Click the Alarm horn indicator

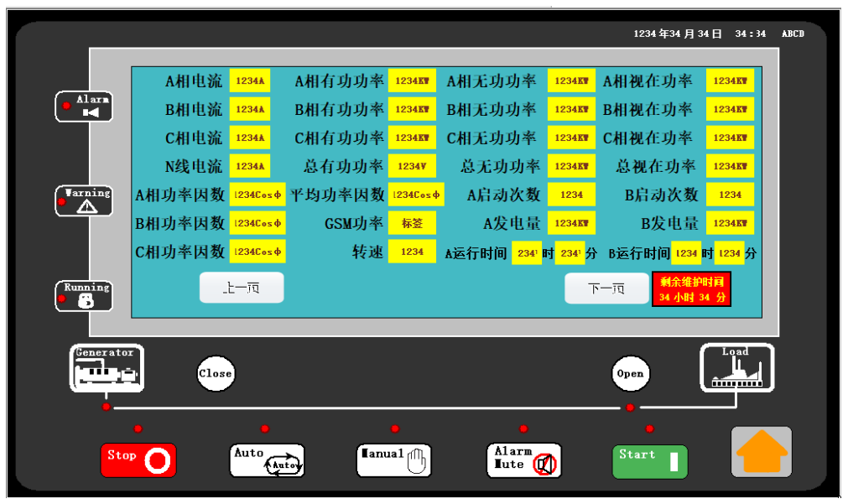pos(84,107)
